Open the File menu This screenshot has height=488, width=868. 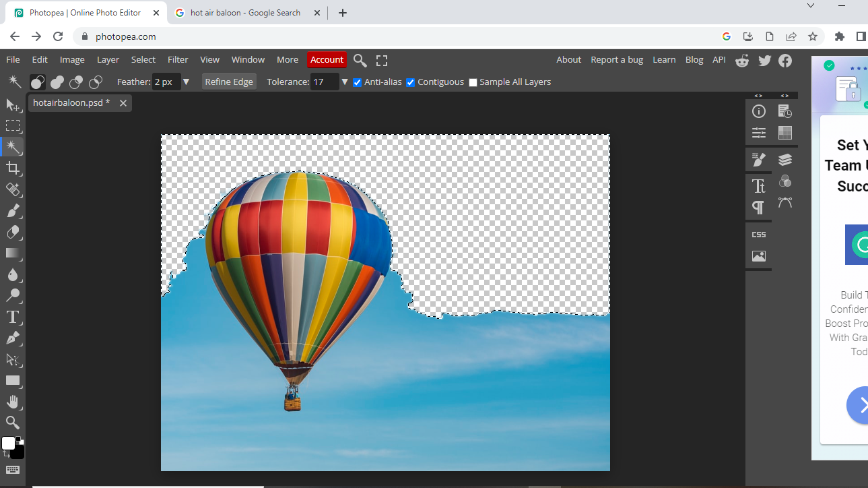coord(13,59)
